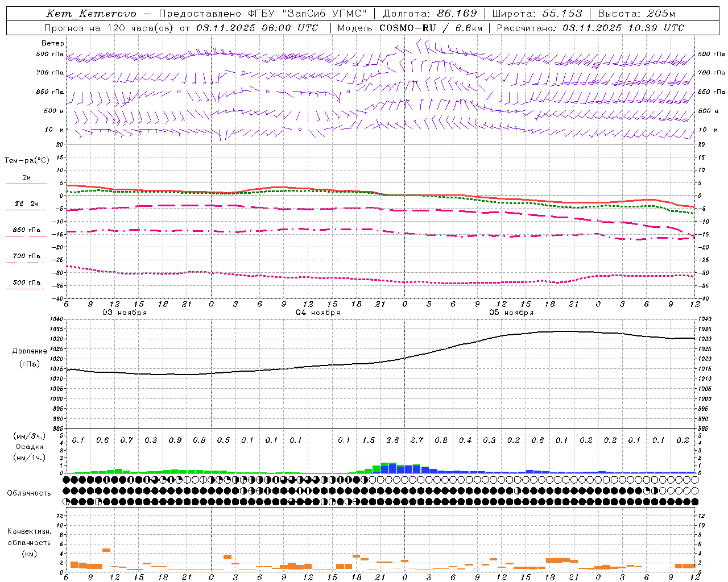The width and height of the screenshot is (728, 582).
Task: Click the 'Давление' pressure panel label
Action: (x=30, y=351)
